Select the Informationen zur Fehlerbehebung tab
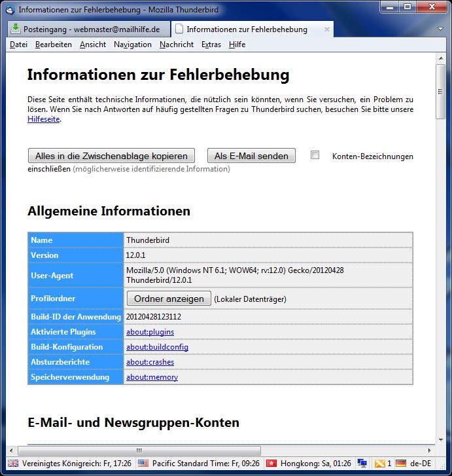 (252, 29)
